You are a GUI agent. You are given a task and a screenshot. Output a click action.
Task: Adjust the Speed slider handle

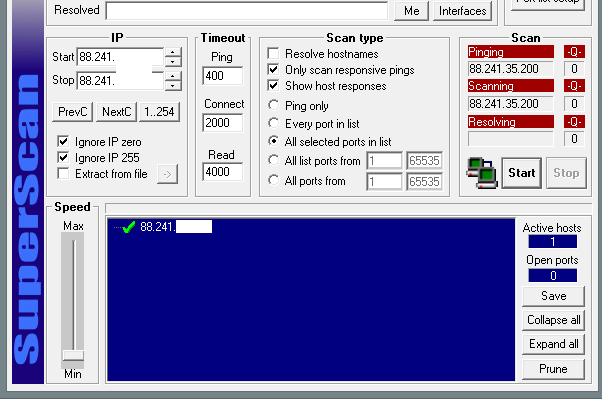[x=73, y=355]
